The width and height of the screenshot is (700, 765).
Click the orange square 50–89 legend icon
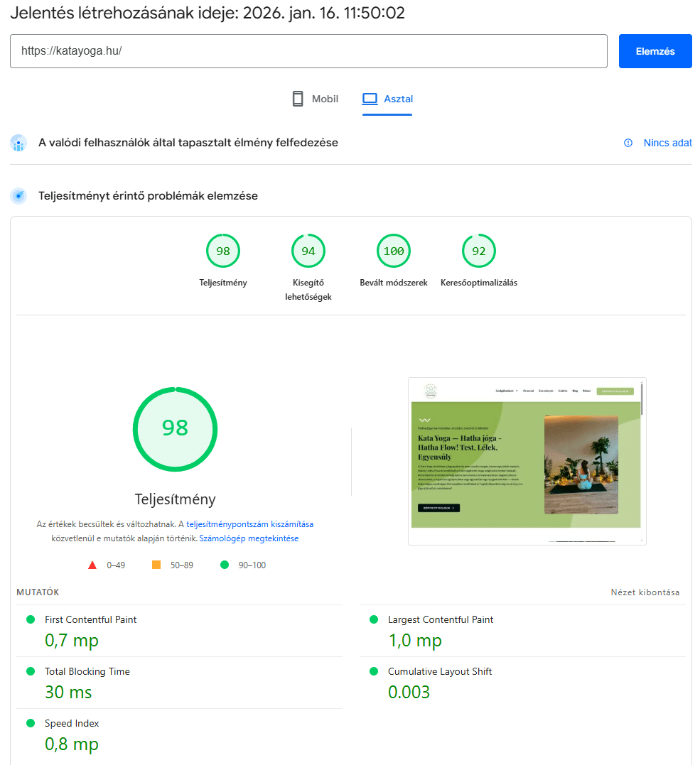pos(156,565)
